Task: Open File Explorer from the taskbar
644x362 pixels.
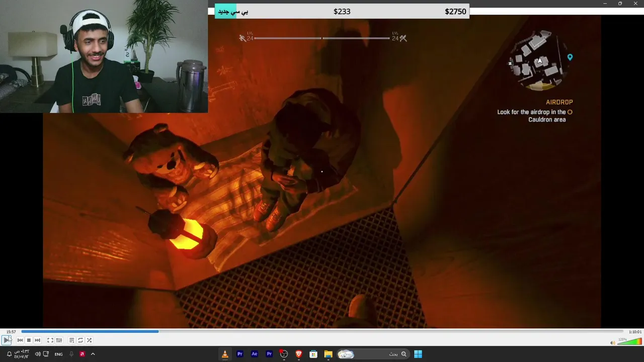Action: point(328,354)
